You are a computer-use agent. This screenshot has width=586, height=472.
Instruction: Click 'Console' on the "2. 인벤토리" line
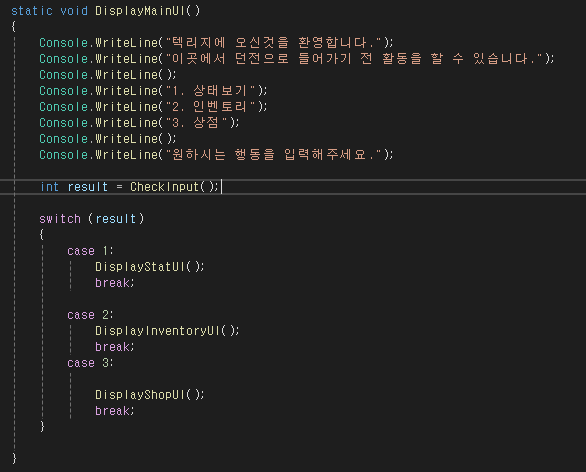pyautogui.click(x=64, y=107)
